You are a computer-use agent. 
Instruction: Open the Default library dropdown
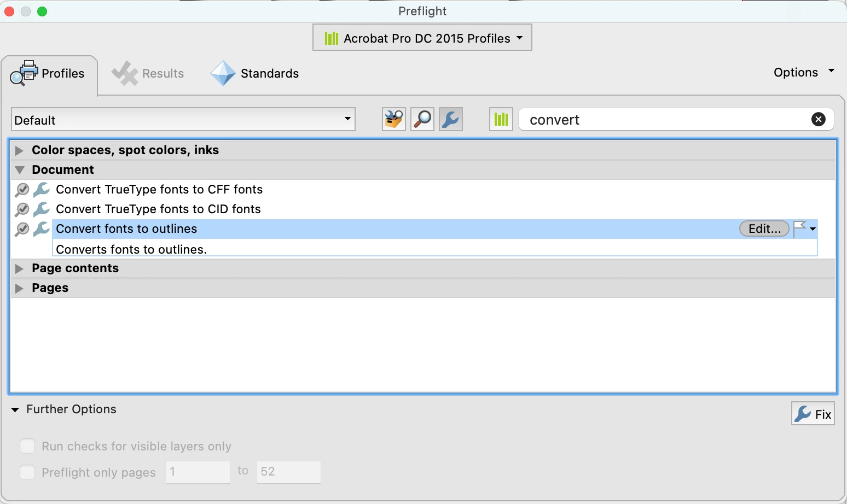pos(183,119)
